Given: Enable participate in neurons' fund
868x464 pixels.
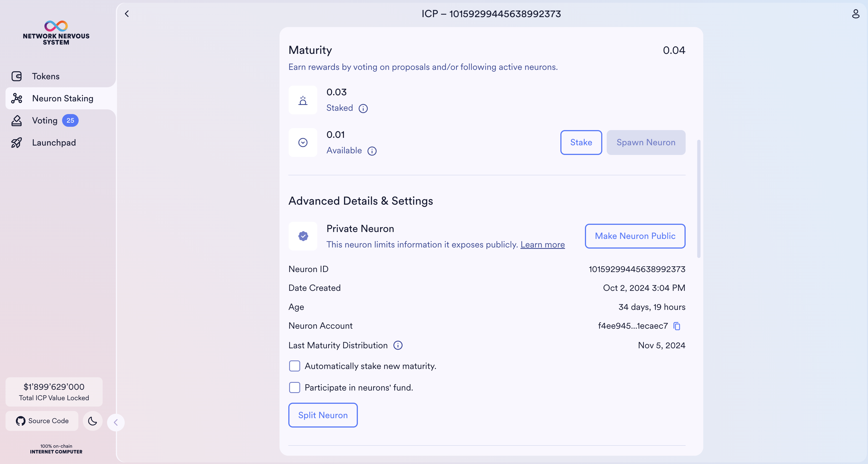Looking at the screenshot, I should pyautogui.click(x=295, y=387).
